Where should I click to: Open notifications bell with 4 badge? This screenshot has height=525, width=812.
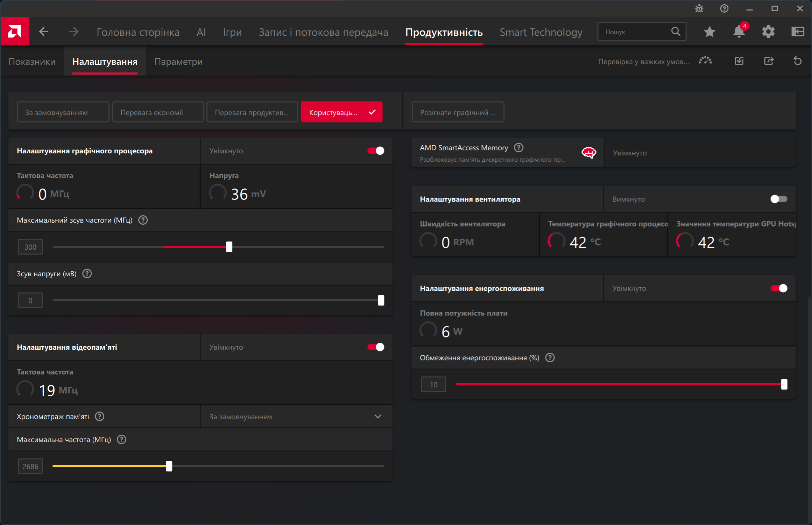739,31
